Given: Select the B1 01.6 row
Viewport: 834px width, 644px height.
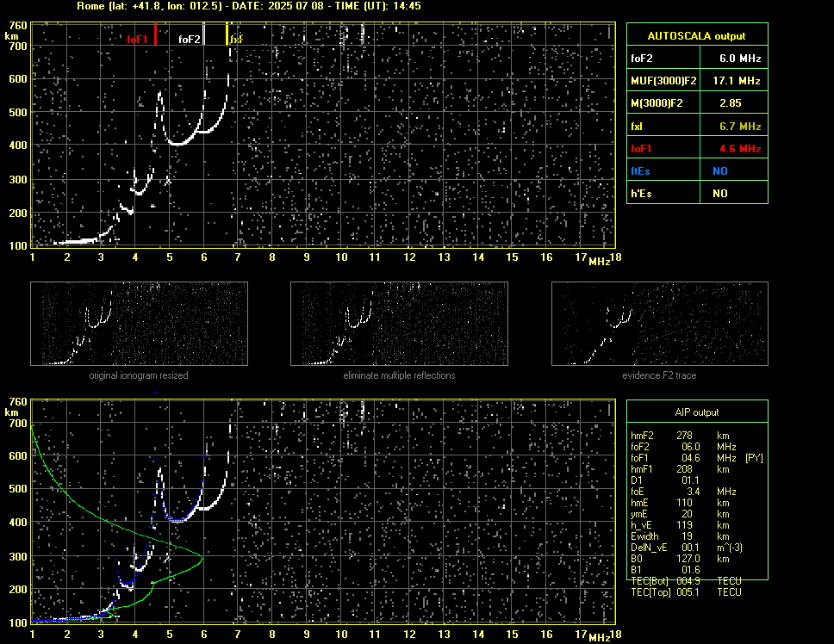Looking at the screenshot, I should click(666, 570).
